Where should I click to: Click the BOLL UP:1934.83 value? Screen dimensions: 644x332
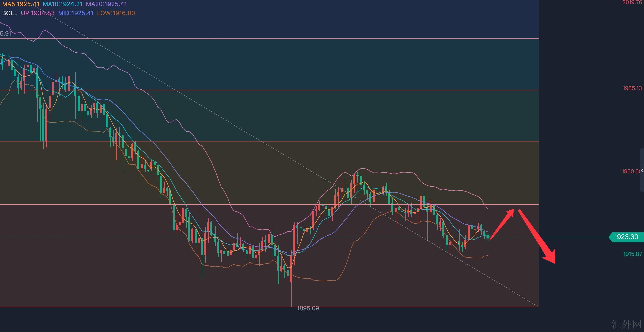tap(38, 13)
